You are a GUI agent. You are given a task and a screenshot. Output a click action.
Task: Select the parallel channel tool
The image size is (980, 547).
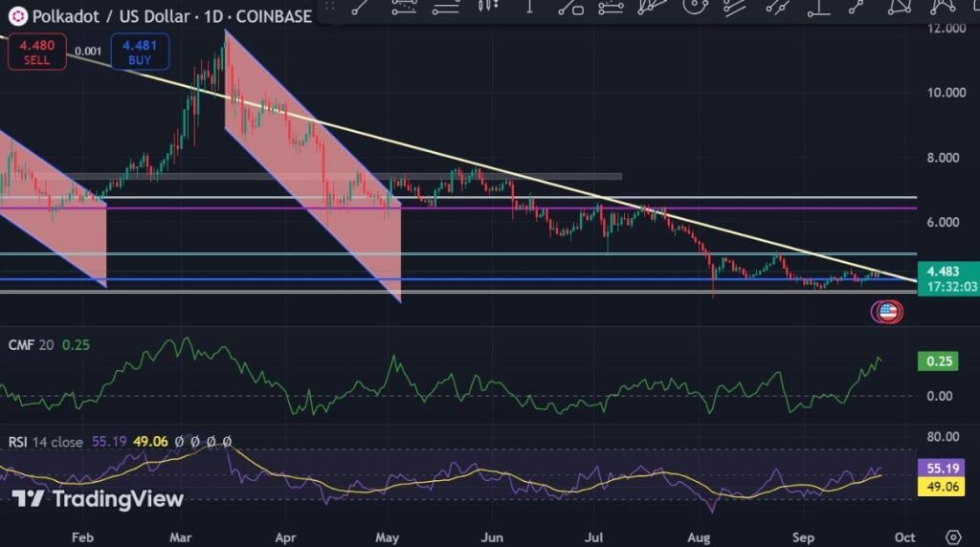coord(734,7)
